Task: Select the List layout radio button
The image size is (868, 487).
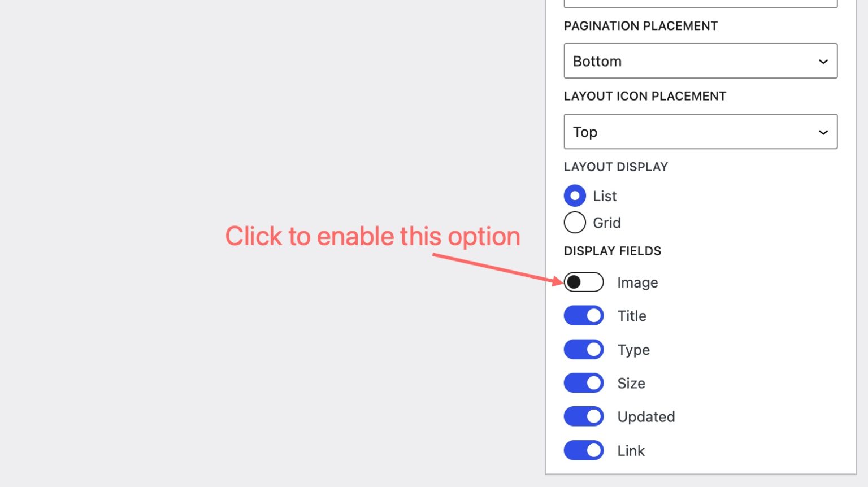Action: pyautogui.click(x=575, y=196)
